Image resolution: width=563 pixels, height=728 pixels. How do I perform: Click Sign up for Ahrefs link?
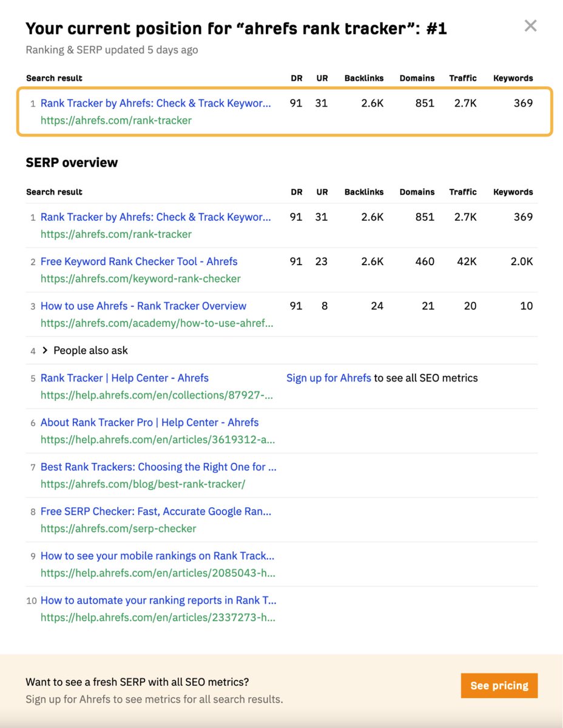(329, 378)
